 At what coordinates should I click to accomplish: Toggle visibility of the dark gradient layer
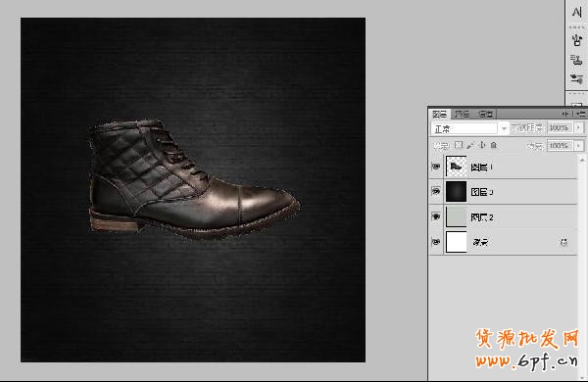pos(436,192)
